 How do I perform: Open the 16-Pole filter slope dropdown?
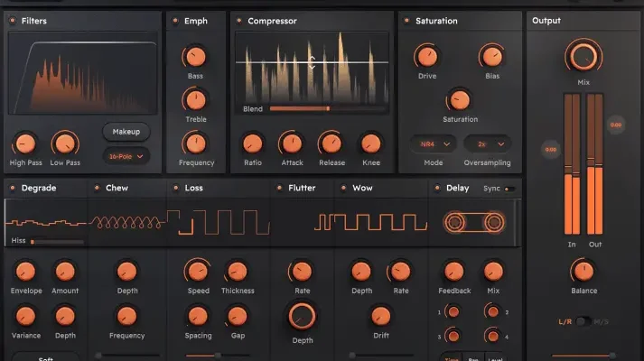point(126,156)
